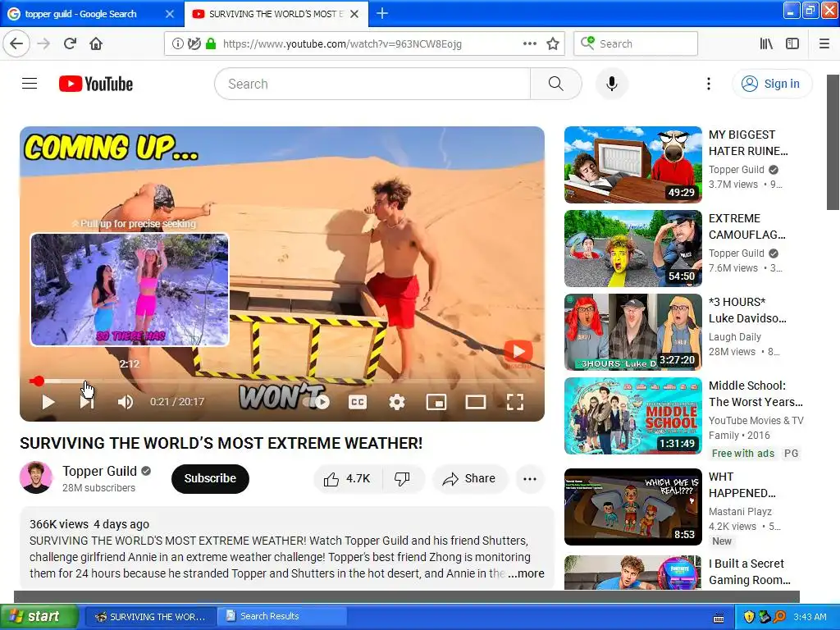Click the green padlock security icon
This screenshot has width=840, height=630.
click(x=211, y=44)
